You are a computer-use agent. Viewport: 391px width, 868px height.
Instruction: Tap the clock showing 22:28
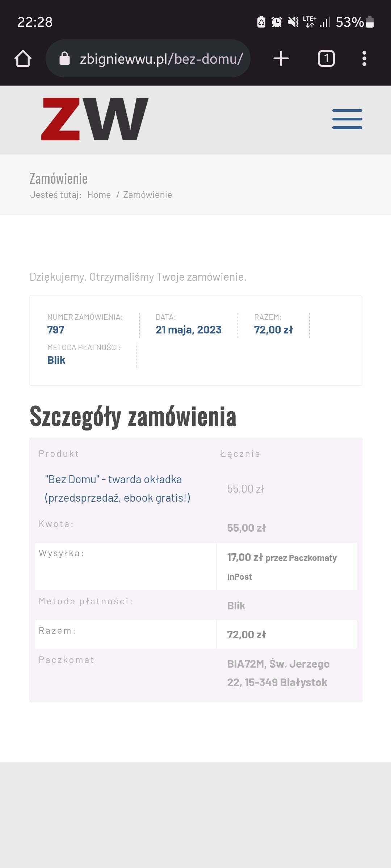click(x=35, y=22)
